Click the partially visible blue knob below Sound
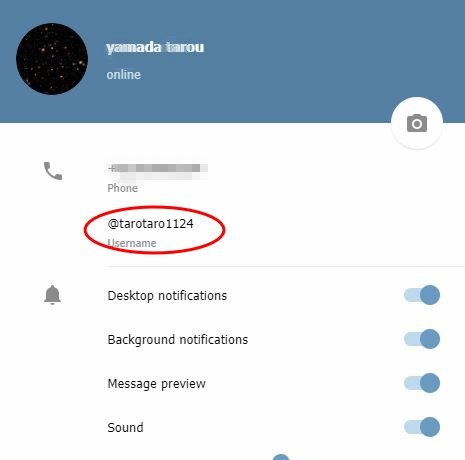Screen dimensions: 465x460 point(281,457)
